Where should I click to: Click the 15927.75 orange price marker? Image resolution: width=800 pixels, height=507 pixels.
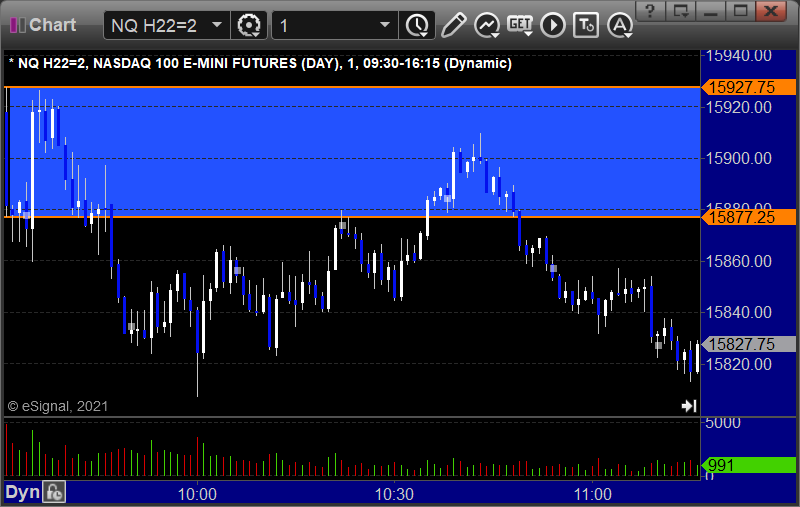pos(748,87)
